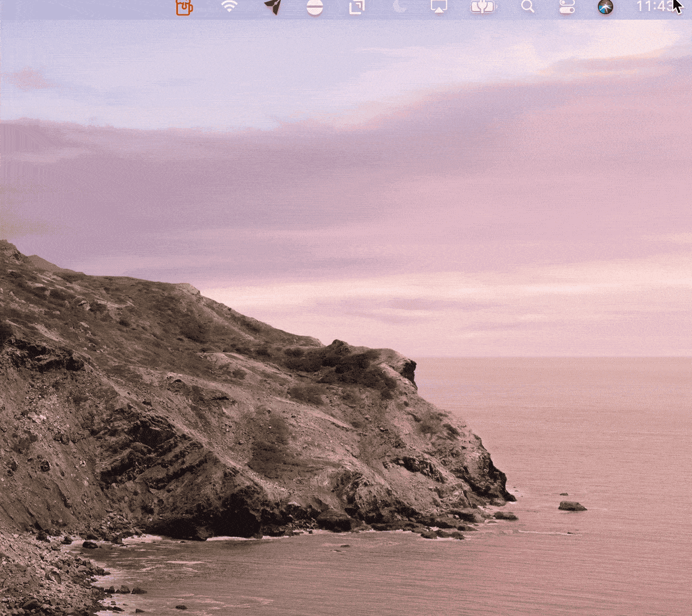Click the dark paper-plane menu bar icon
Viewport: 692px width, 616px height.
click(x=273, y=7)
